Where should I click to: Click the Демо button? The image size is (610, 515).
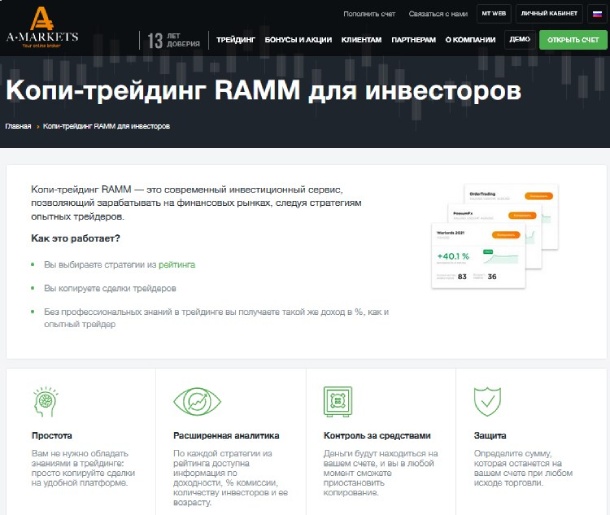(520, 40)
